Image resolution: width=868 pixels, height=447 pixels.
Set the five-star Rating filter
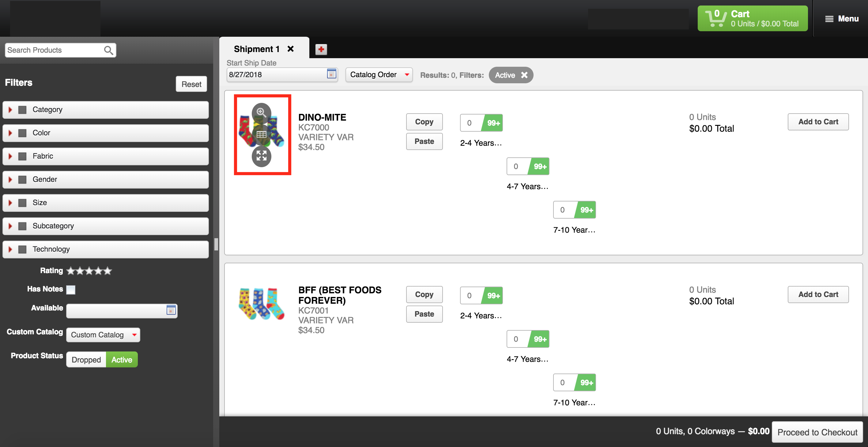point(108,271)
